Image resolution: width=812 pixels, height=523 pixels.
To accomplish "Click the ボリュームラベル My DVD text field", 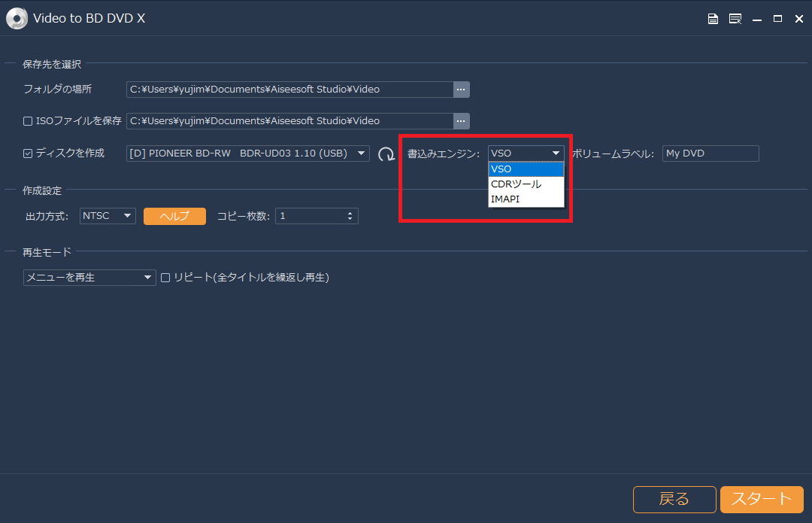I will pos(710,154).
